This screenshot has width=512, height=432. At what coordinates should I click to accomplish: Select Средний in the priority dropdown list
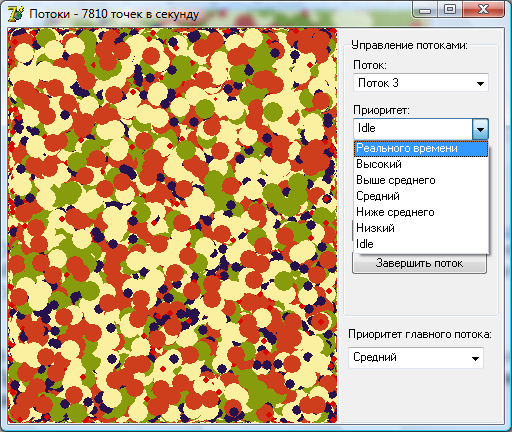pyautogui.click(x=421, y=196)
